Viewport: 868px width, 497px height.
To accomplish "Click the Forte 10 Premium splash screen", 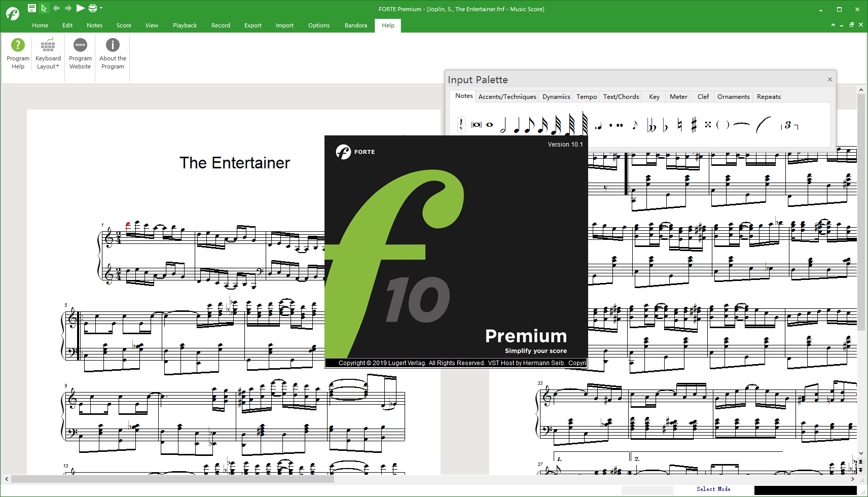I will pyautogui.click(x=456, y=252).
